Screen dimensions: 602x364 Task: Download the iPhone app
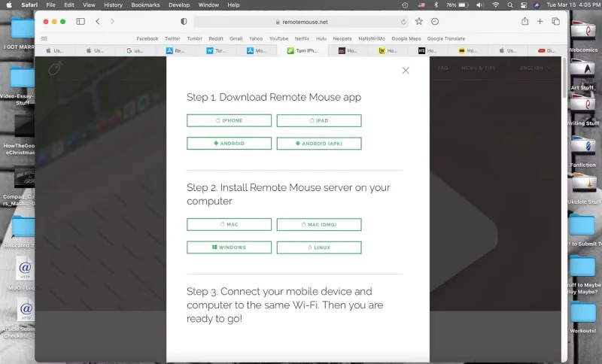pyautogui.click(x=230, y=120)
